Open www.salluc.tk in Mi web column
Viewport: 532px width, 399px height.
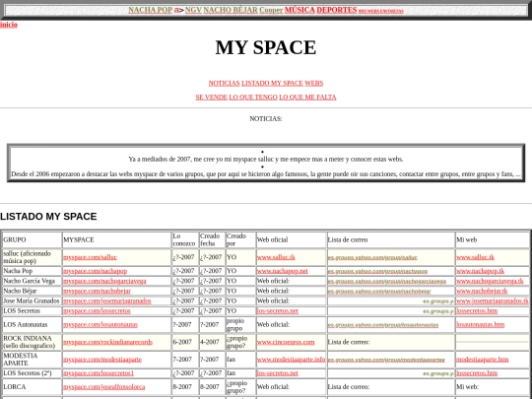pyautogui.click(x=475, y=257)
